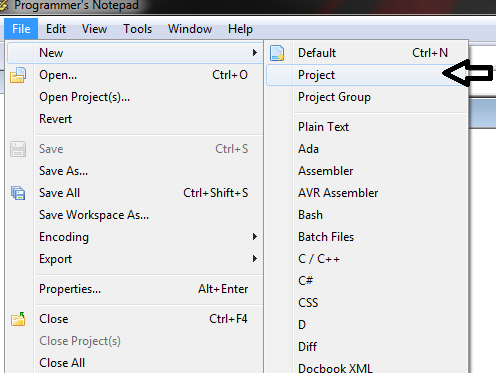Click the new document icon beside Default
This screenshot has width=496, height=373.
click(x=277, y=53)
